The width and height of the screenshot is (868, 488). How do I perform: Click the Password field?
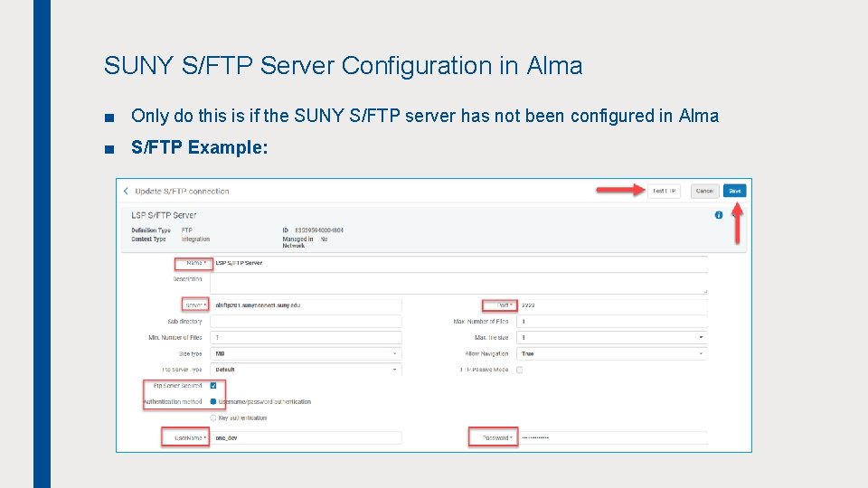coord(612,437)
